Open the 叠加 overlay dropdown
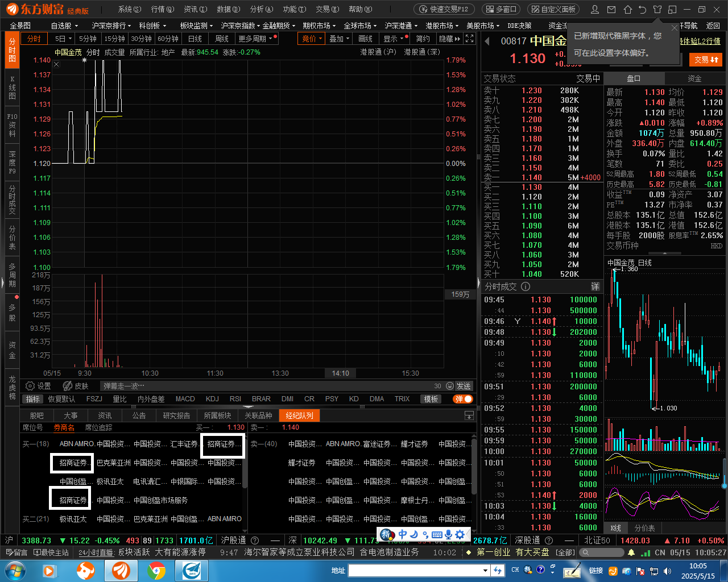 (340, 39)
